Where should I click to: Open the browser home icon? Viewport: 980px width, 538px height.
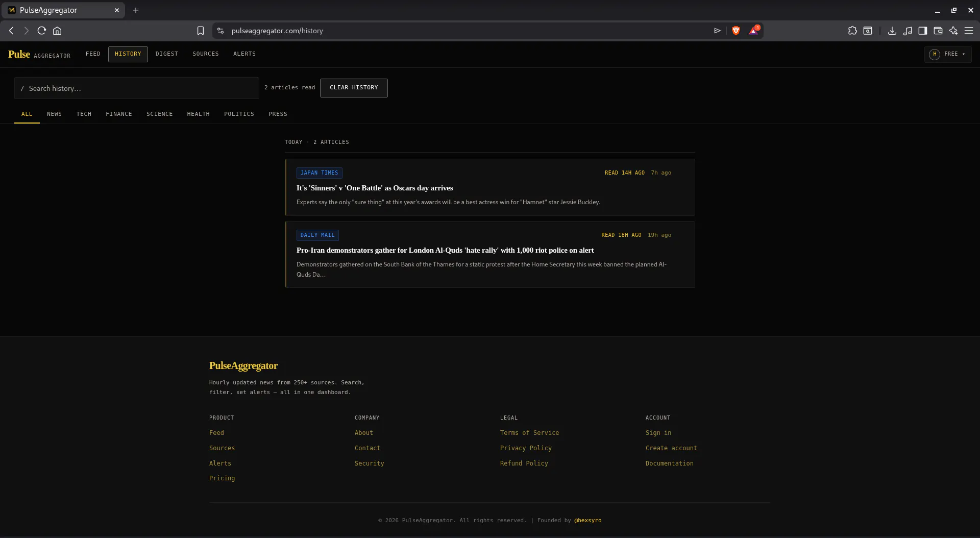[57, 31]
